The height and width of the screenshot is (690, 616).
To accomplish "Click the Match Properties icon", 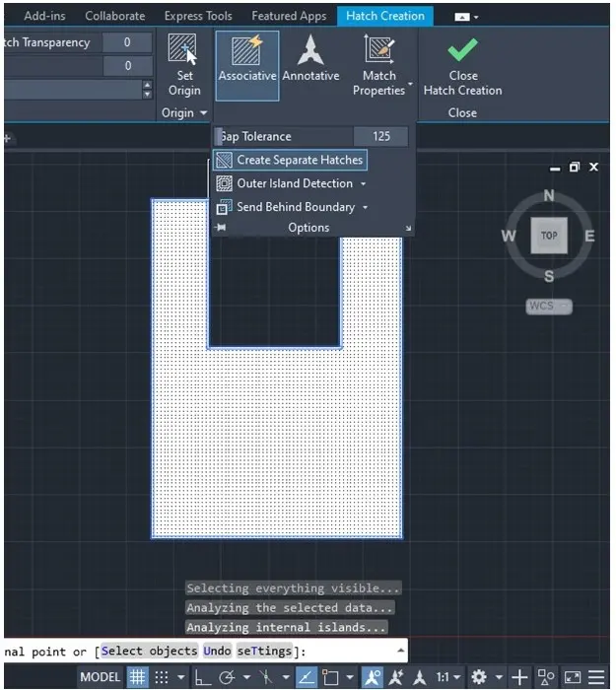I will (379, 51).
